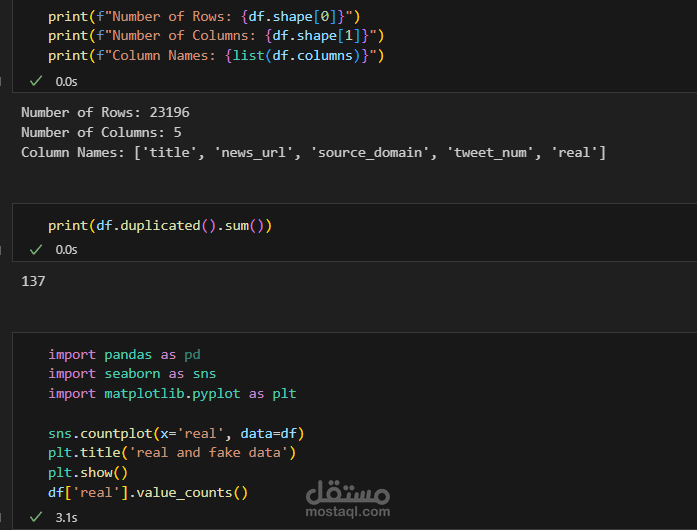Click the print line with list(df.columns)
This screenshot has height=530, width=697.
coord(216,56)
